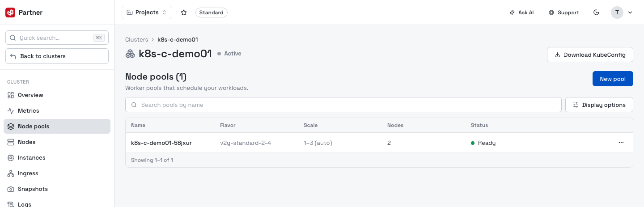Toggle dark mode moon icon
This screenshot has width=644, height=207.
coord(596,13)
